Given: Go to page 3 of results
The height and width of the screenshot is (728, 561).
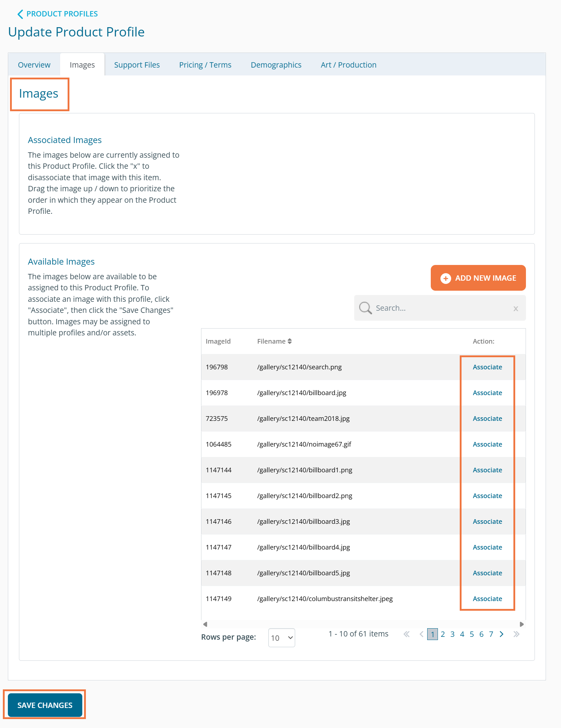Looking at the screenshot, I should coord(452,634).
